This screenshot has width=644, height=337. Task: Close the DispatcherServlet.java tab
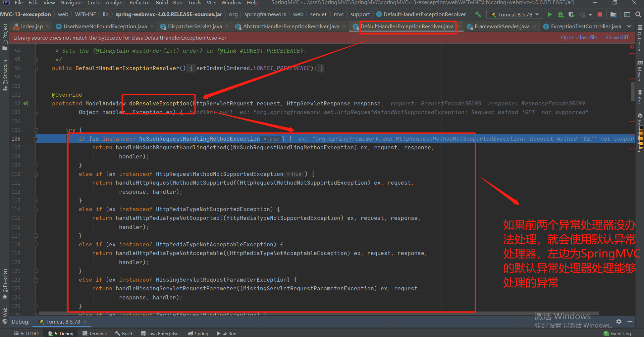(x=227, y=26)
